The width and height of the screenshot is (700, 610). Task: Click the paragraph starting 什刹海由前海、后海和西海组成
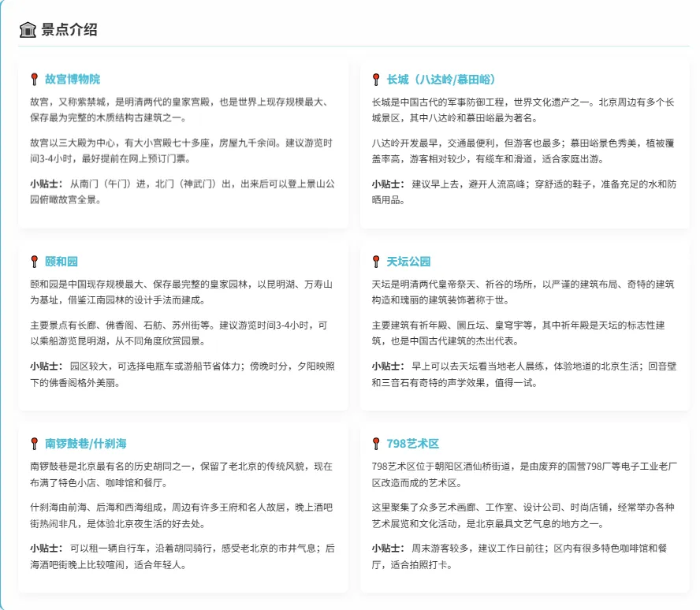181,515
